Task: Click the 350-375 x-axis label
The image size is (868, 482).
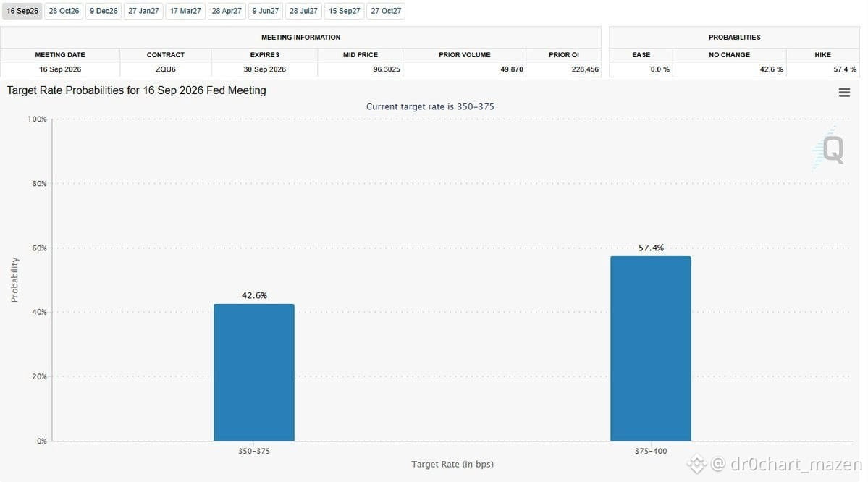Action: (x=254, y=451)
